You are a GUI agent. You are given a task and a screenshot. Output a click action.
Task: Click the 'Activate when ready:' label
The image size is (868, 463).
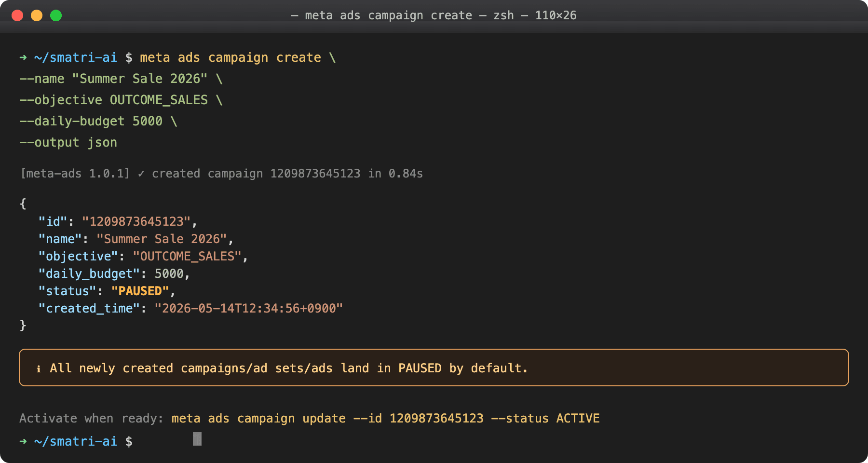tap(91, 418)
